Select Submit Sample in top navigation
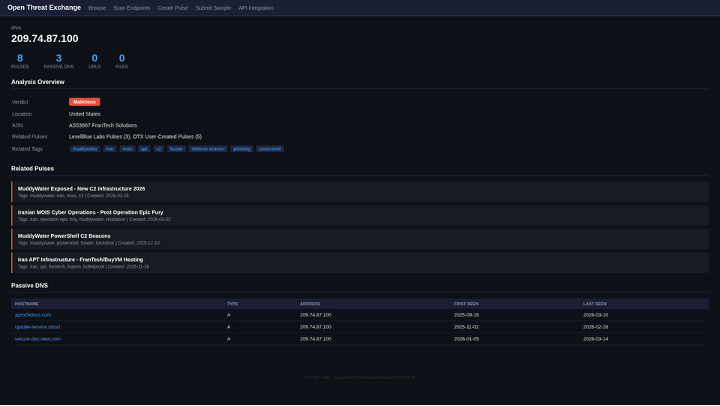 (x=214, y=7)
